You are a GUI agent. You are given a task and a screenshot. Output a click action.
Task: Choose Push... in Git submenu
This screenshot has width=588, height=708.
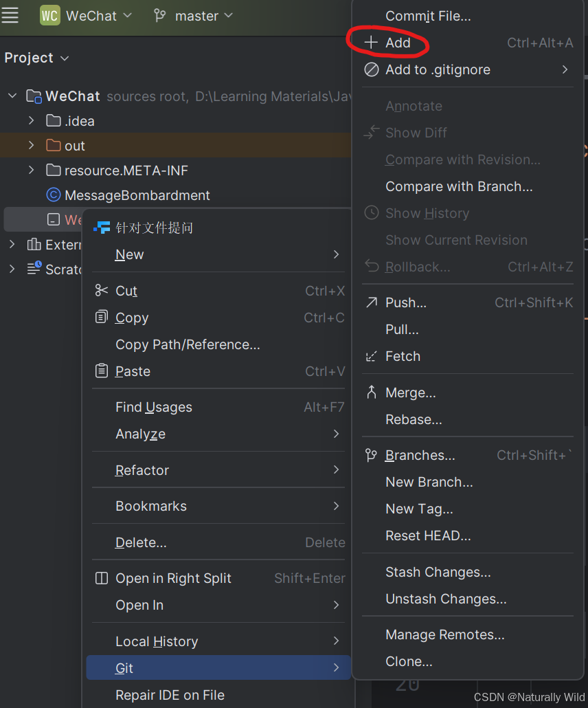click(468, 302)
